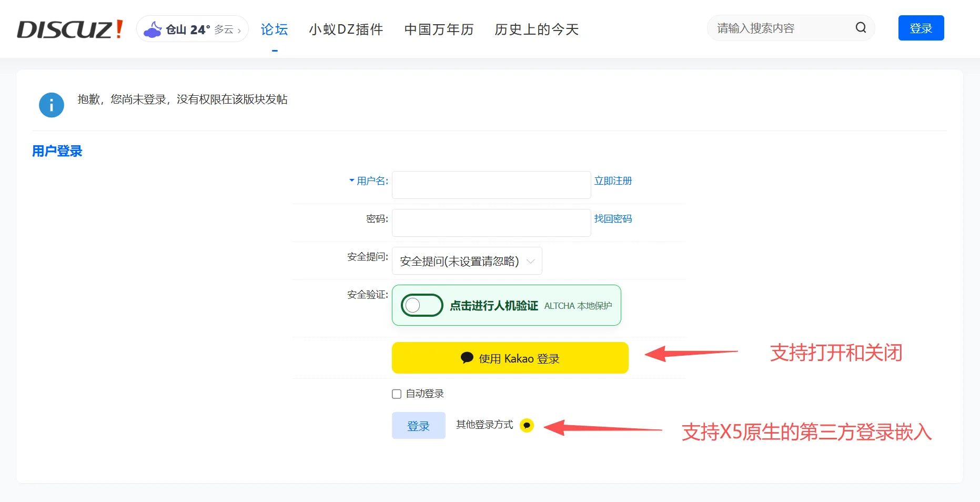
Task: Click the 点击进行人机验证 label
Action: coord(494,306)
